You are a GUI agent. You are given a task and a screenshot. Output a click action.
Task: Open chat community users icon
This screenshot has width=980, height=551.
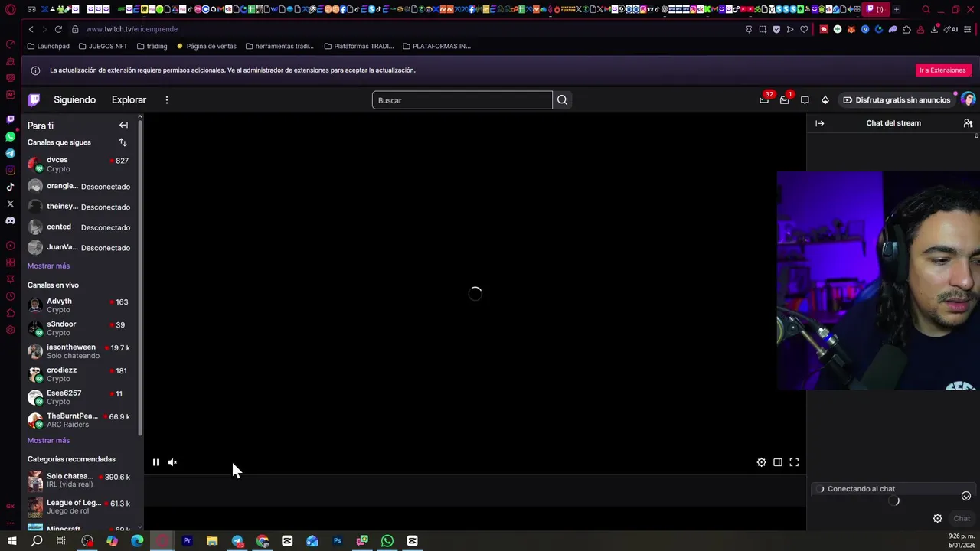968,123
